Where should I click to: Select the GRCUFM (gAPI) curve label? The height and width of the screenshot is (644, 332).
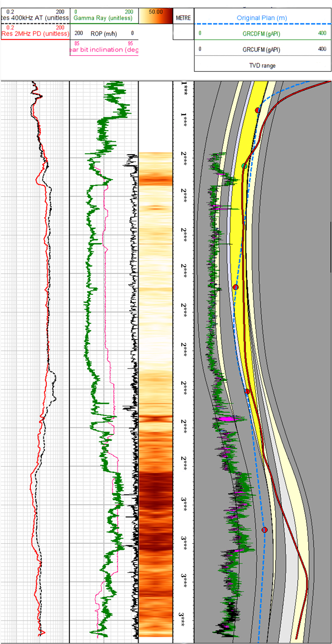pos(262,49)
